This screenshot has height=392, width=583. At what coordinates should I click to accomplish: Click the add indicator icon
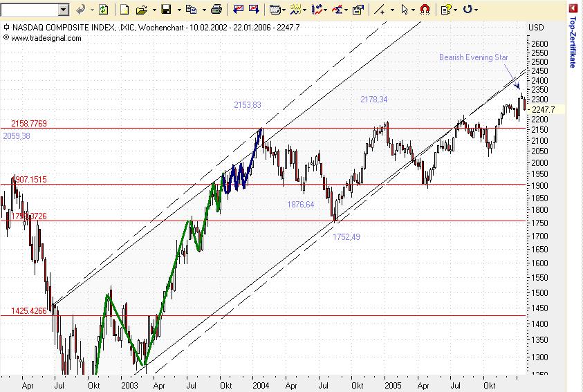pos(296,10)
